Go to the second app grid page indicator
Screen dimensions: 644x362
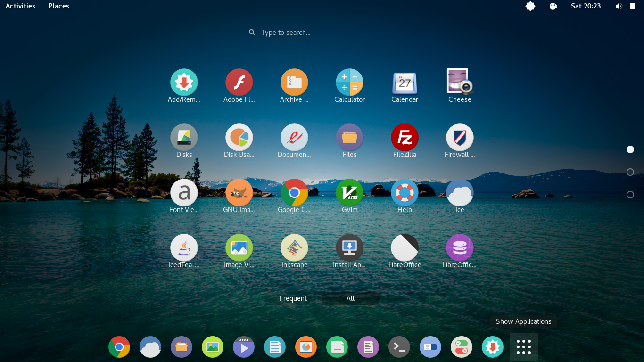pos(630,172)
